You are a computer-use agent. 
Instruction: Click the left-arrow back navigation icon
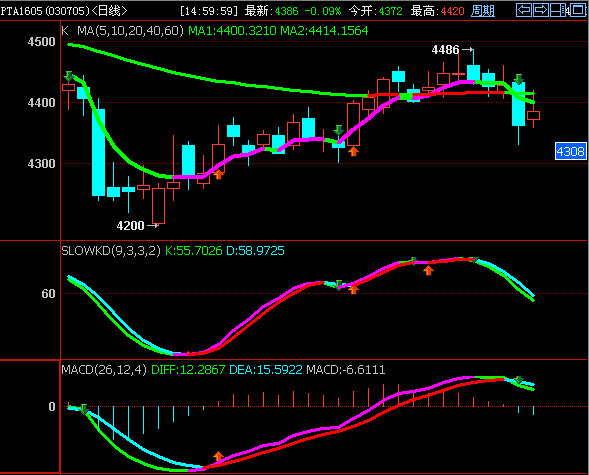point(524,10)
